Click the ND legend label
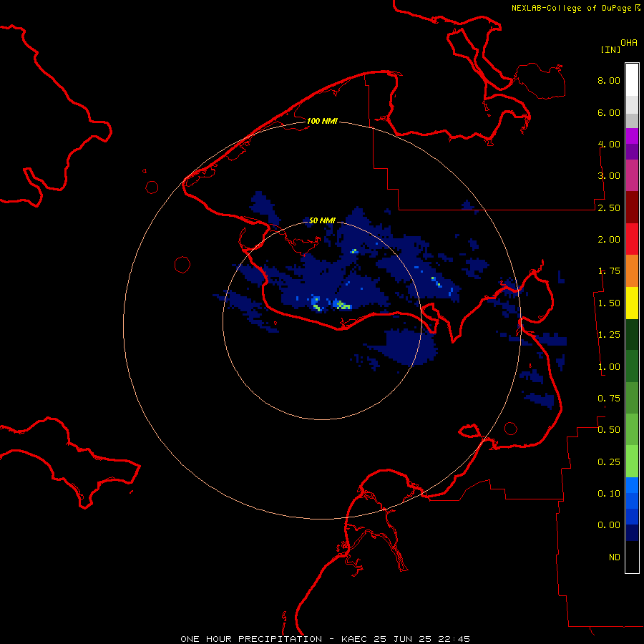The width and height of the screenshot is (644, 644). point(615,557)
